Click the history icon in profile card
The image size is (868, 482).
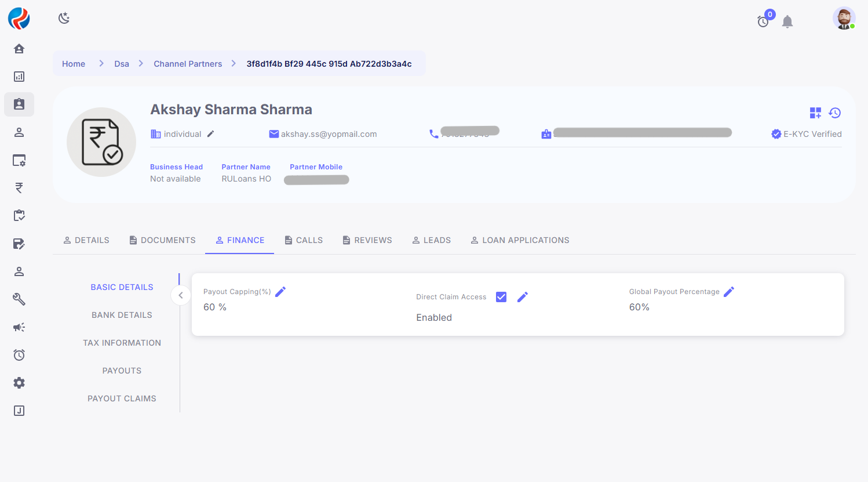click(x=834, y=113)
